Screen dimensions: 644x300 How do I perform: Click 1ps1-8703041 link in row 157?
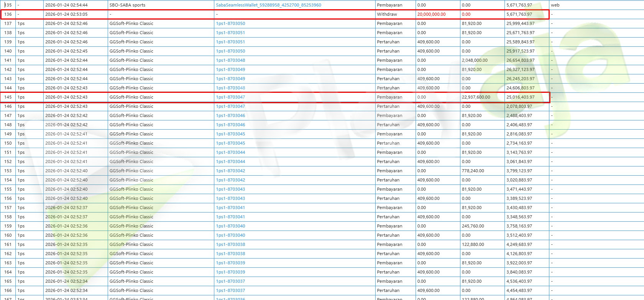pos(230,208)
